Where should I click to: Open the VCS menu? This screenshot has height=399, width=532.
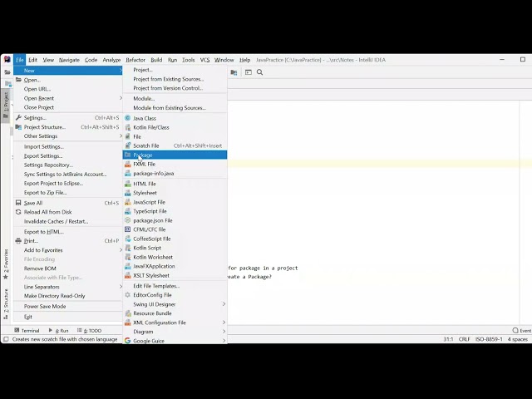coord(204,60)
